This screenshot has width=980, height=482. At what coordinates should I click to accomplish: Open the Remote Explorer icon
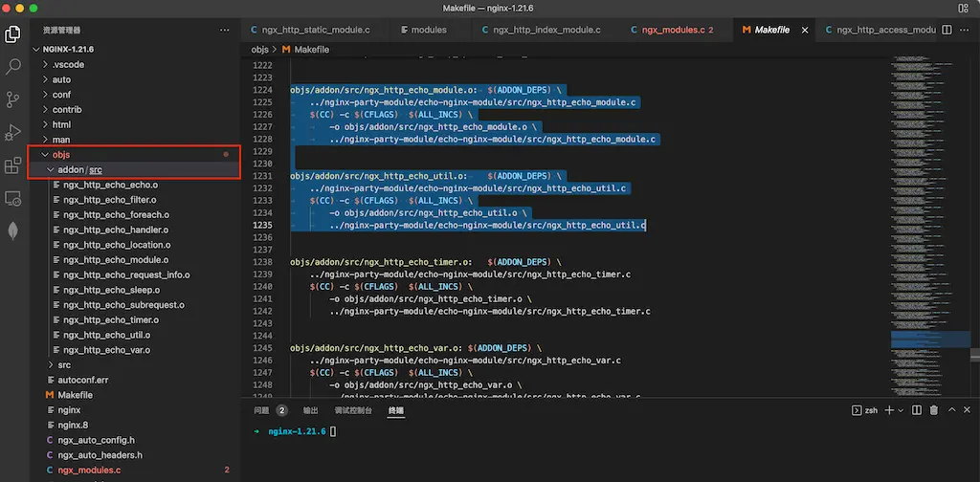click(x=13, y=198)
